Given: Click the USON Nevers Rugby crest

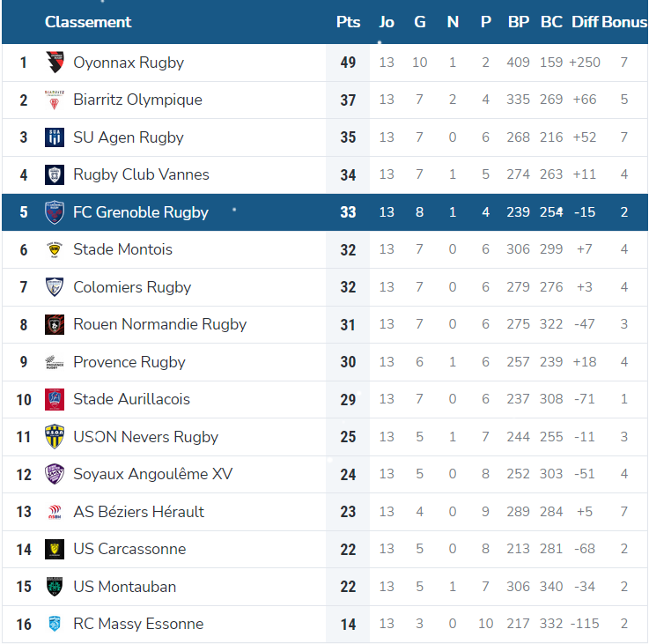Looking at the screenshot, I should (x=55, y=436).
